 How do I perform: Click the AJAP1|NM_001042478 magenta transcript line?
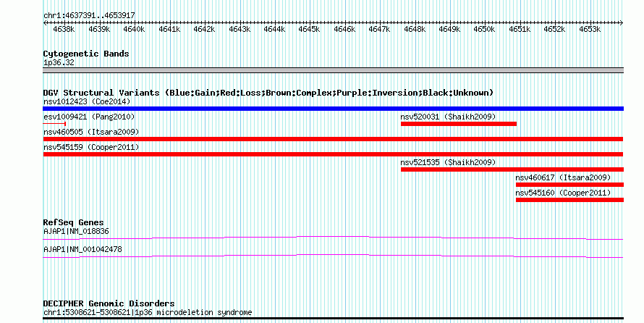coord(333,256)
